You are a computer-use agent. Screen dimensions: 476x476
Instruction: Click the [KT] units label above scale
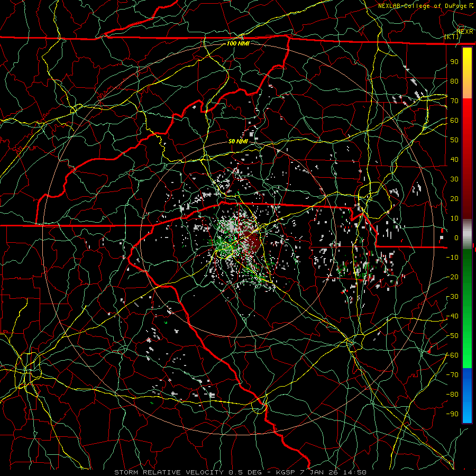pyautogui.click(x=452, y=36)
